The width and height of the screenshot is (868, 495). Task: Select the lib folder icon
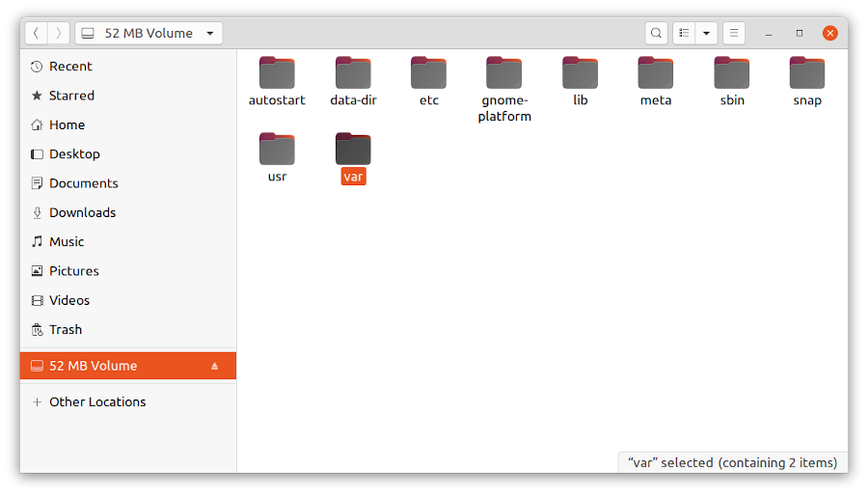pos(581,72)
